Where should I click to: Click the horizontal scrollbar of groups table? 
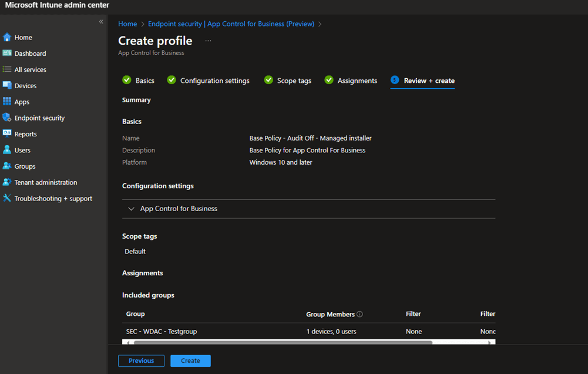point(283,342)
